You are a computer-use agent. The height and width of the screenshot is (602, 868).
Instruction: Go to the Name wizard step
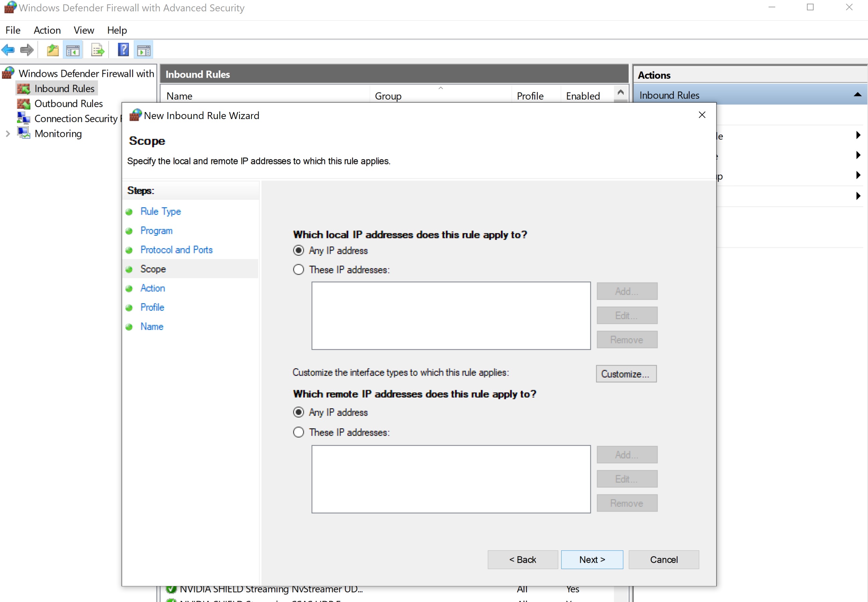click(x=152, y=327)
